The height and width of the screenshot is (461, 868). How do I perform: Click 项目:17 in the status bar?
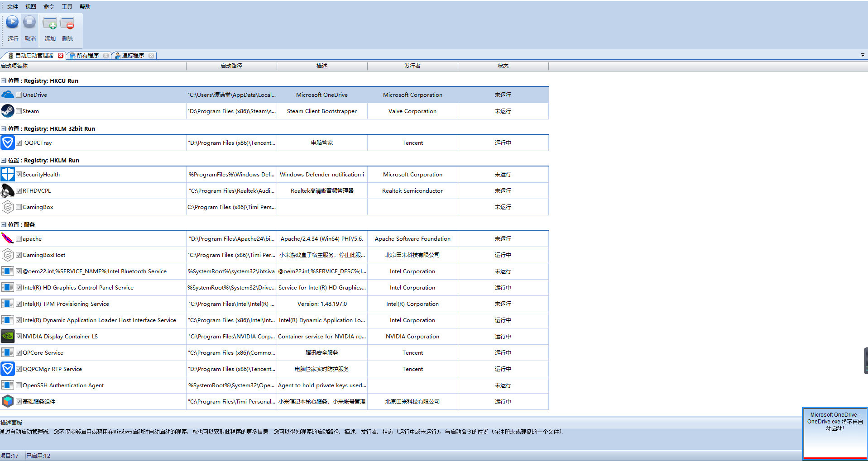pyautogui.click(x=10, y=456)
